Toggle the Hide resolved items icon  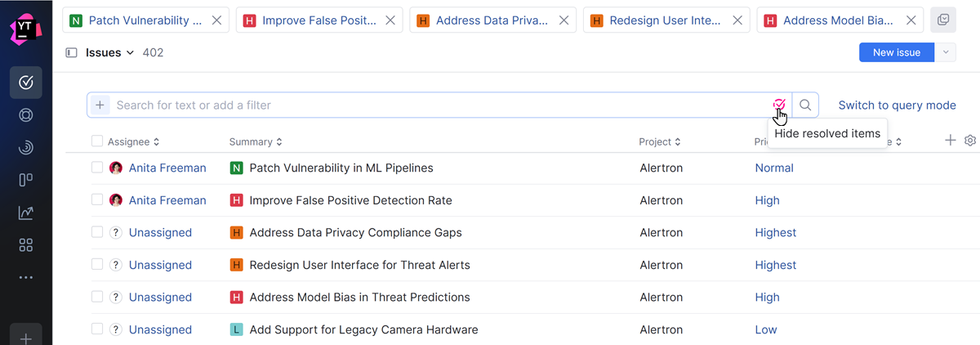click(779, 105)
